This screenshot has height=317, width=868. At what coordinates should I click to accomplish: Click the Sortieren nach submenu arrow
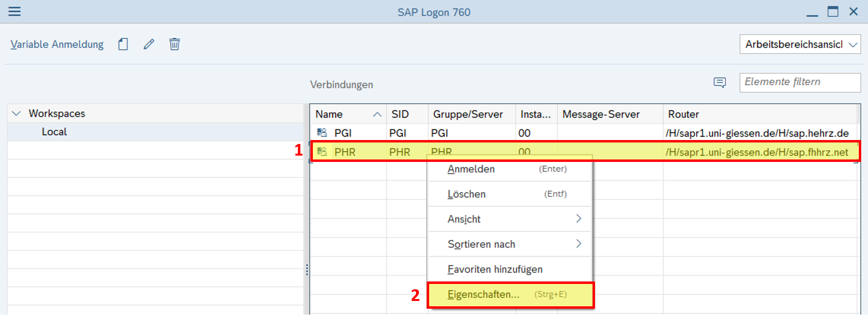click(x=579, y=244)
